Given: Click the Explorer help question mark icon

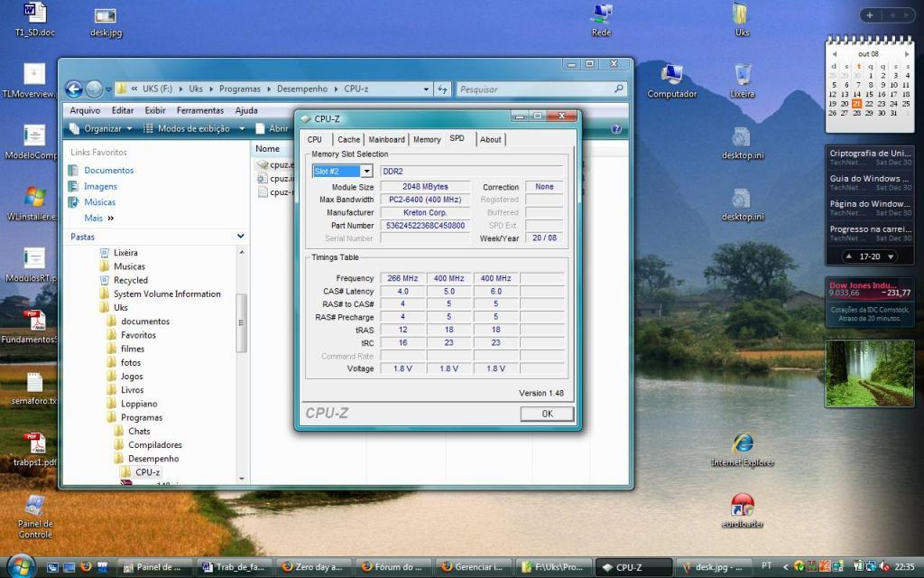Looking at the screenshot, I should (x=616, y=128).
